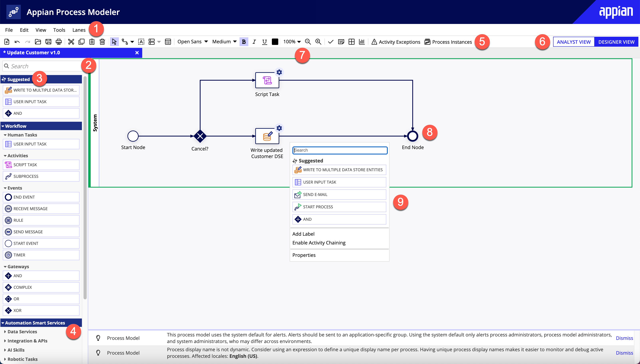This screenshot has height=364, width=640.
Task: Open gear settings on Script Task node
Action: [279, 72]
